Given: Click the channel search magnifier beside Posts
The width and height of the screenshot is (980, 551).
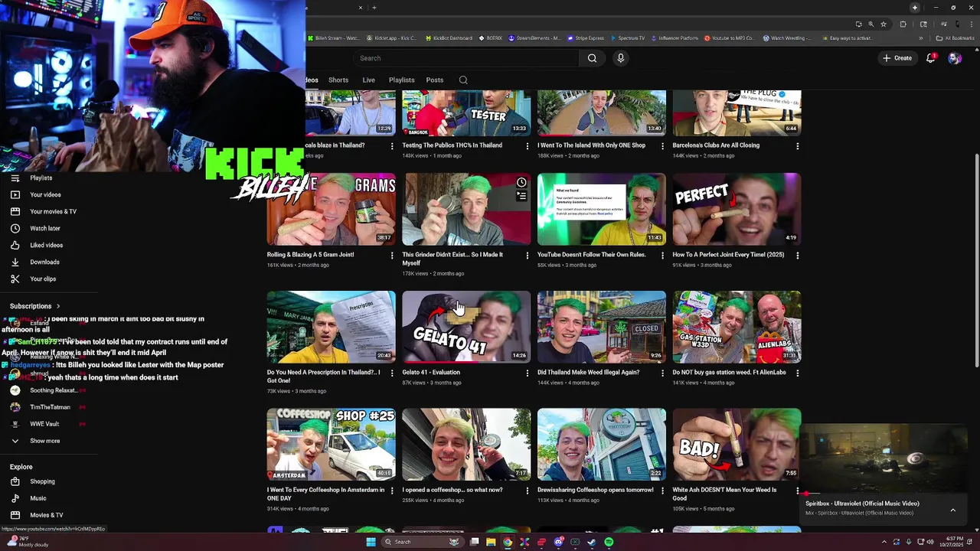Looking at the screenshot, I should (463, 80).
